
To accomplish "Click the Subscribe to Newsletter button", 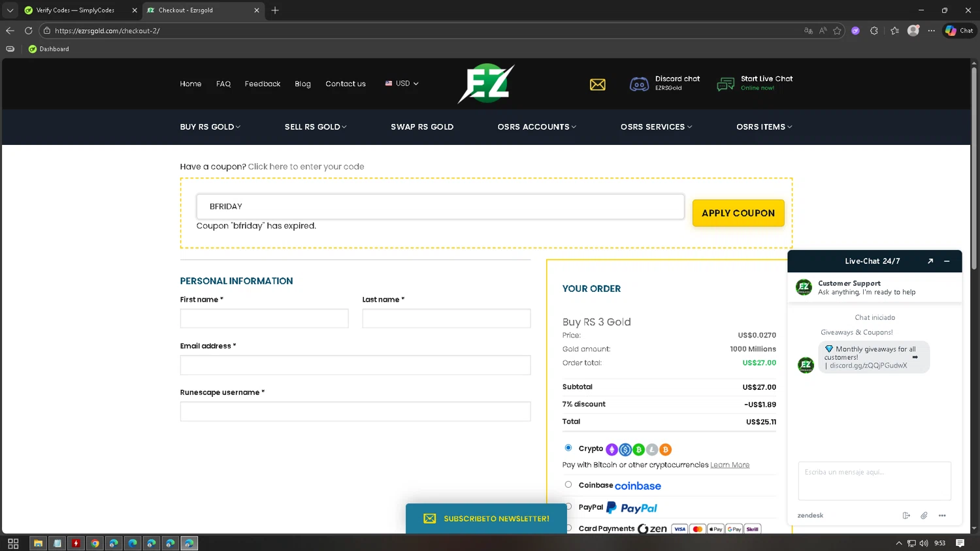I will point(486,518).
